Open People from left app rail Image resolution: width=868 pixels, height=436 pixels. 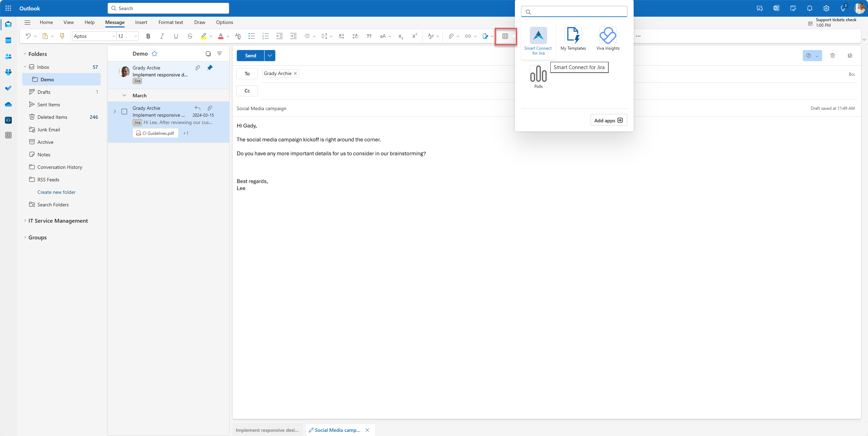(x=8, y=56)
